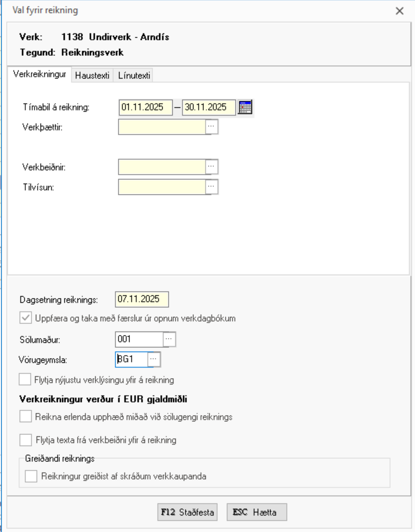
Task: Click the period start date field 01.11.2025
Action: coord(145,107)
